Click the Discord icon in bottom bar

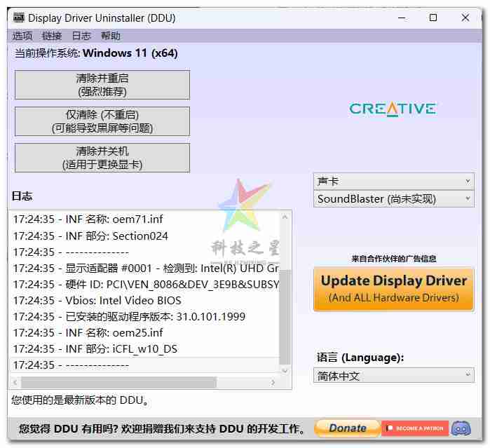tap(461, 428)
